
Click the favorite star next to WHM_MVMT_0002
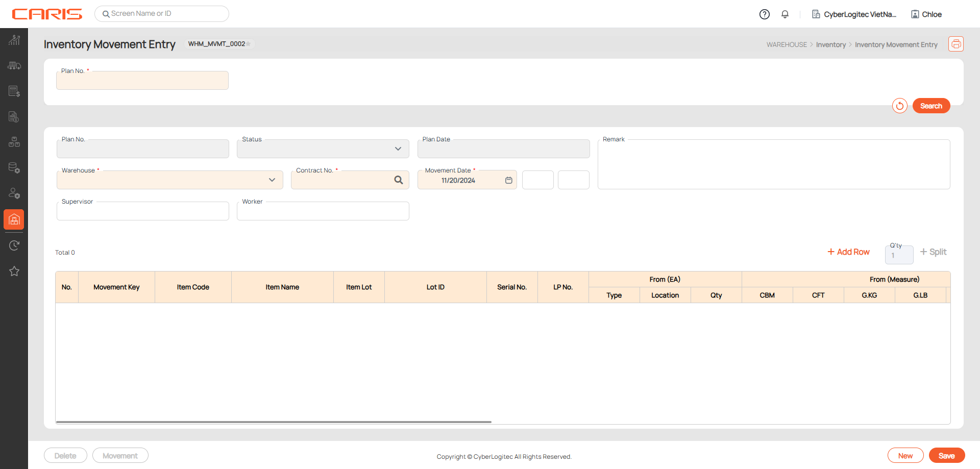249,44
